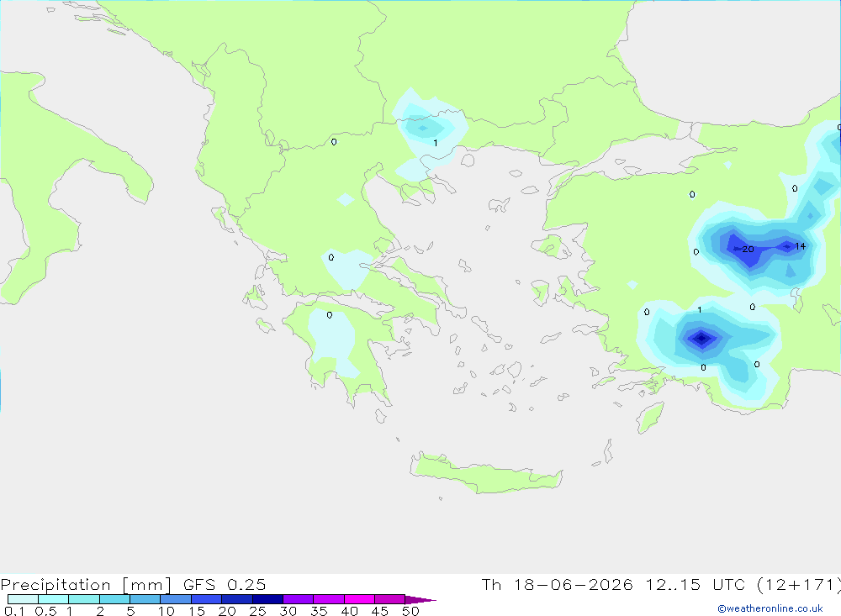Click the "35" legend scale label

point(319,611)
